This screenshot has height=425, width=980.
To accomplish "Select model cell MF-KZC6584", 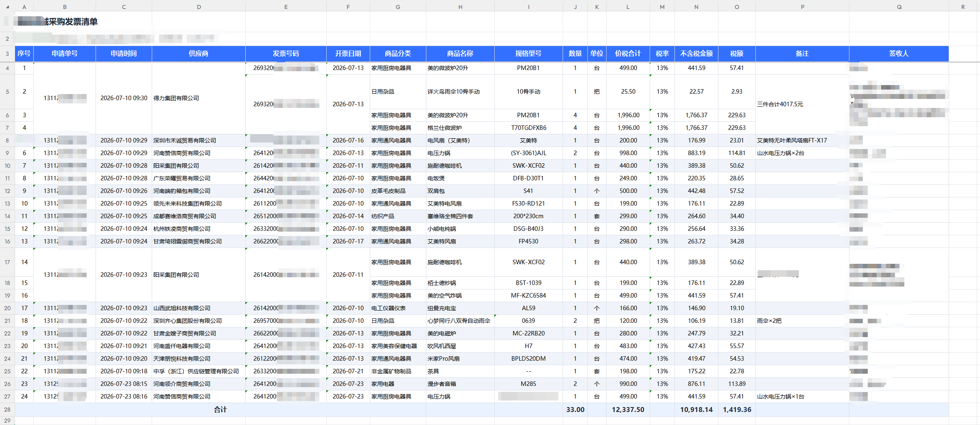I will 528,296.
